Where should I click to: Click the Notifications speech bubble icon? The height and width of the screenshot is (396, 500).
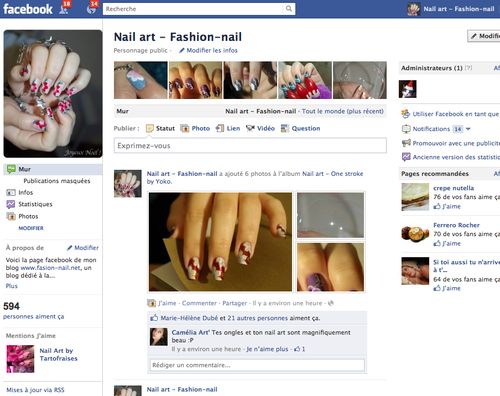(x=406, y=129)
